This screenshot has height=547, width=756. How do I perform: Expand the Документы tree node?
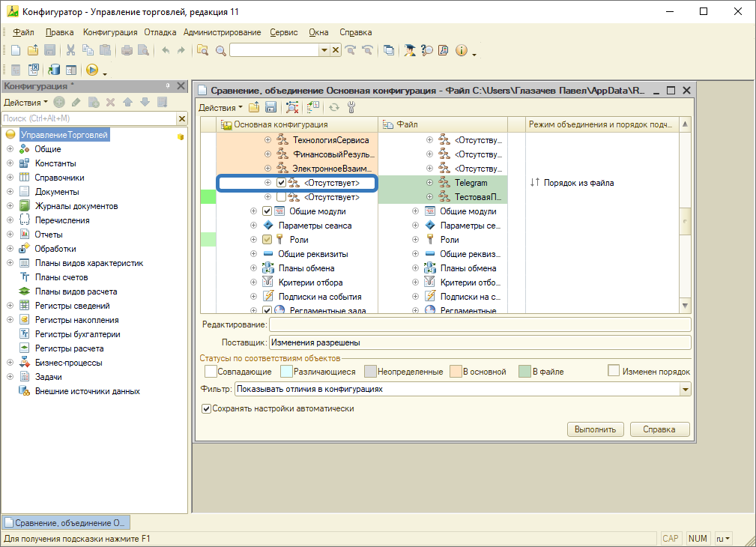[x=10, y=192]
